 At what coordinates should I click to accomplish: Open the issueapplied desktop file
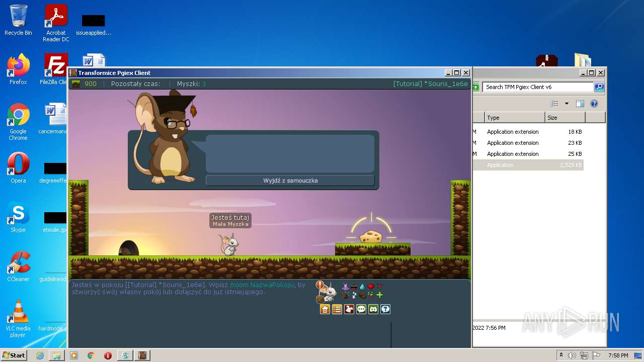pyautogui.click(x=94, y=25)
